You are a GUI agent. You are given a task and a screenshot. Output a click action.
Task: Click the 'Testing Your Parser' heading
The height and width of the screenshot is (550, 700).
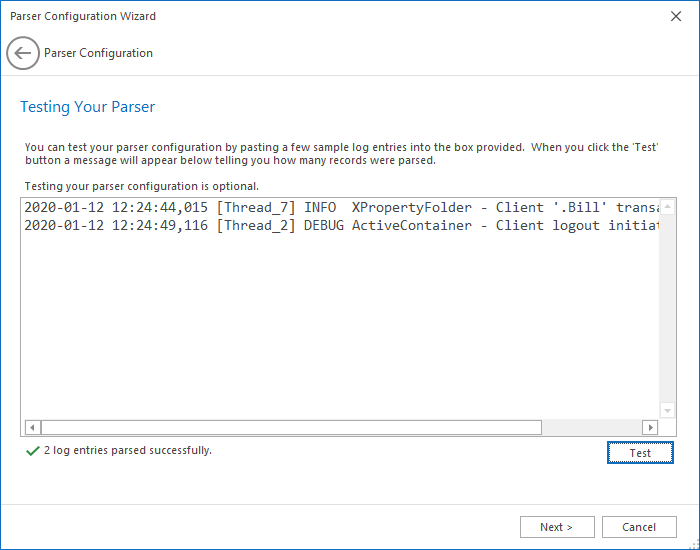click(88, 107)
